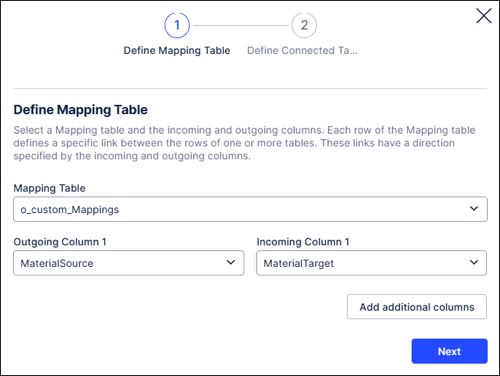The height and width of the screenshot is (376, 500).
Task: Open the Mapping Table dropdown
Action: [x=250, y=209]
